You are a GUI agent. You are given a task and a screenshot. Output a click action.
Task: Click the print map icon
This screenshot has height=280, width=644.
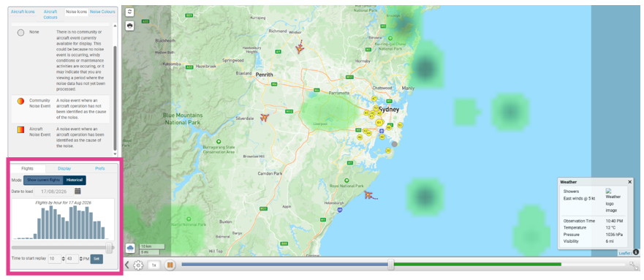(x=130, y=26)
